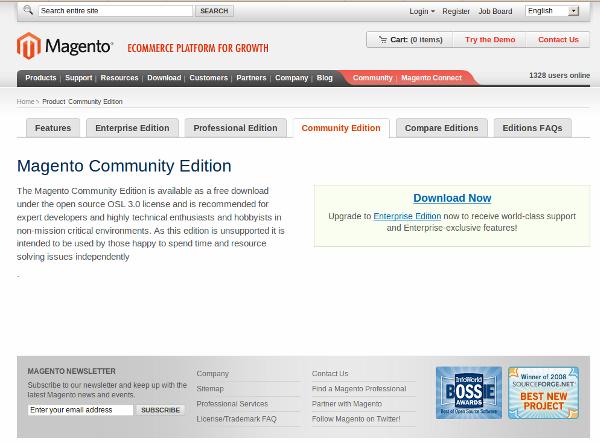Click the MAGENTO NEWSLETTER heading
The height and width of the screenshot is (443, 600).
click(x=72, y=371)
